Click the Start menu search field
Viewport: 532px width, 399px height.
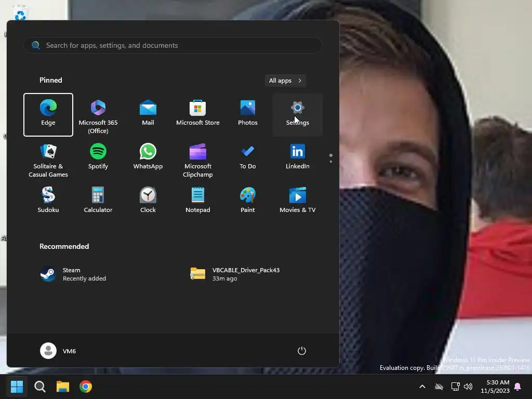[x=173, y=45]
